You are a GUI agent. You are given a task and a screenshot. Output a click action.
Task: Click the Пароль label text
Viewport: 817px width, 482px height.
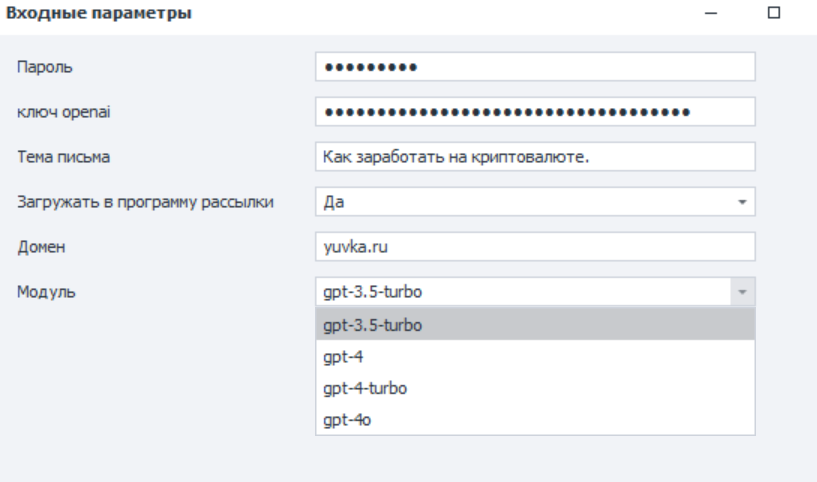click(40, 67)
